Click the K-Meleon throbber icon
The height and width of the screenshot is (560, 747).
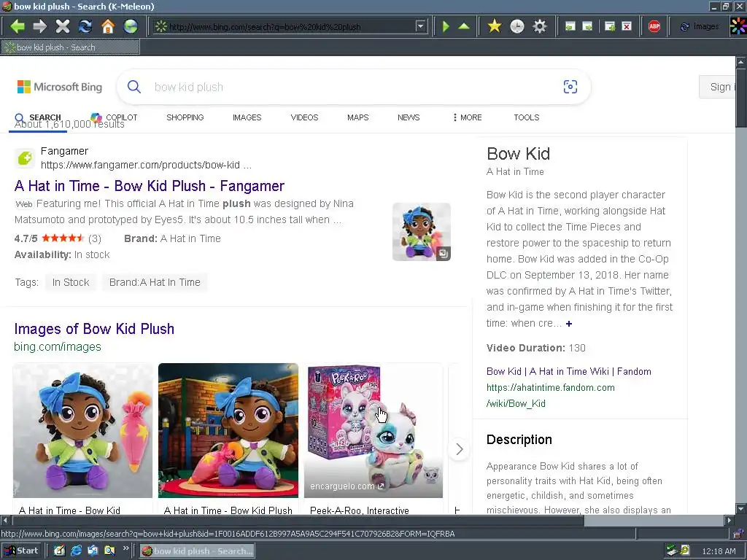tap(738, 26)
